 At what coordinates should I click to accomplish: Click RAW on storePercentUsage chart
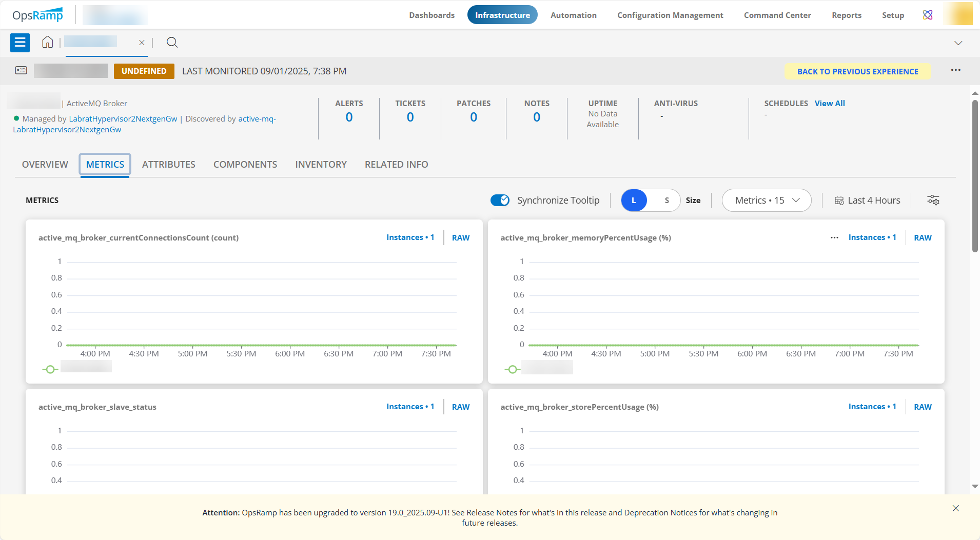[x=923, y=407]
